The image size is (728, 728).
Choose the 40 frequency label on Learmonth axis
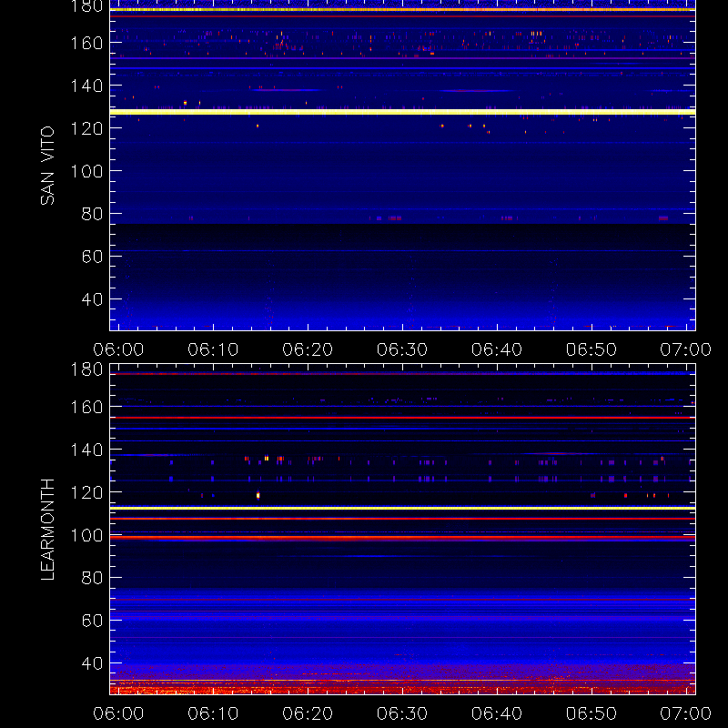(92, 663)
